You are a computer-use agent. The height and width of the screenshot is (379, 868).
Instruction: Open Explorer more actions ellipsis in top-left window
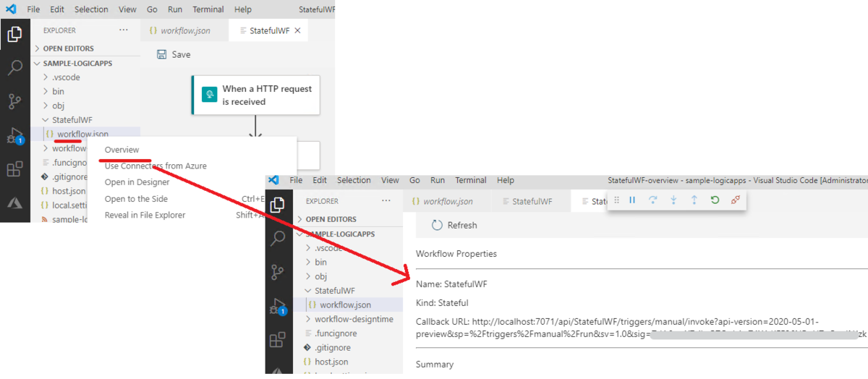pyautogui.click(x=124, y=30)
